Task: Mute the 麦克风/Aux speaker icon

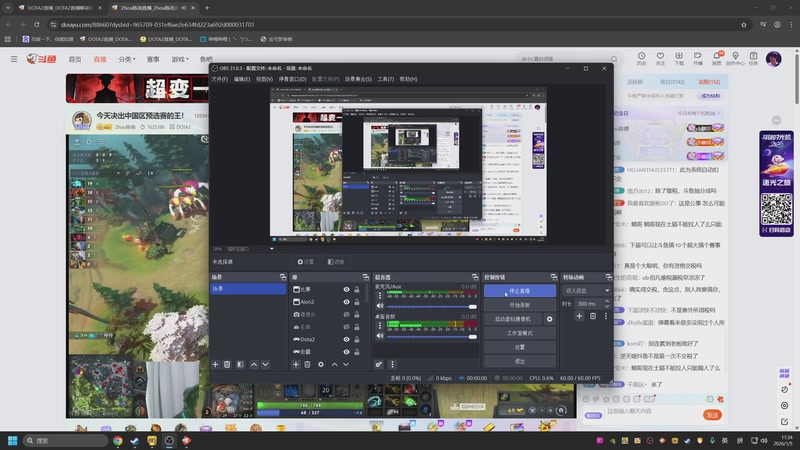Action: point(380,306)
